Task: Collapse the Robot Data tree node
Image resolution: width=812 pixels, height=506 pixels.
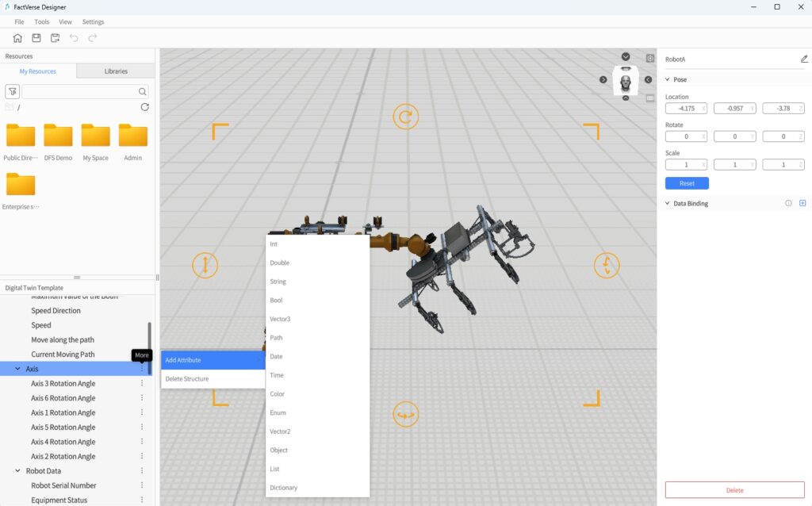Action: click(x=18, y=471)
